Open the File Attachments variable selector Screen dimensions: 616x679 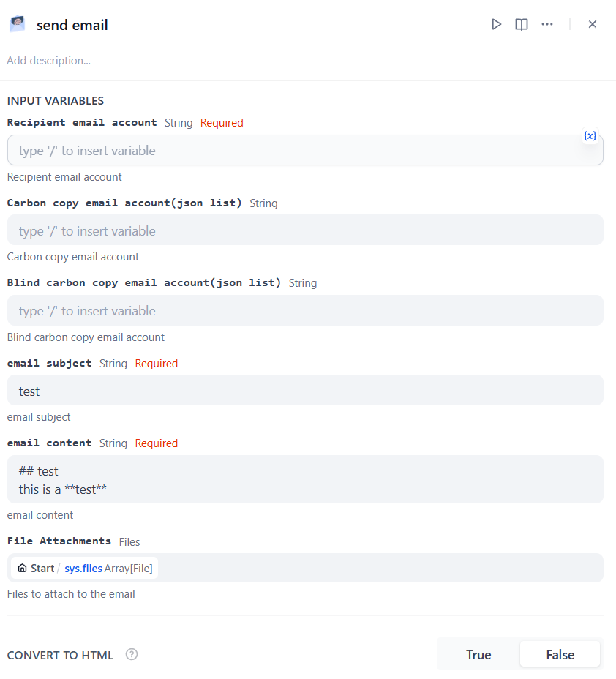click(380, 569)
